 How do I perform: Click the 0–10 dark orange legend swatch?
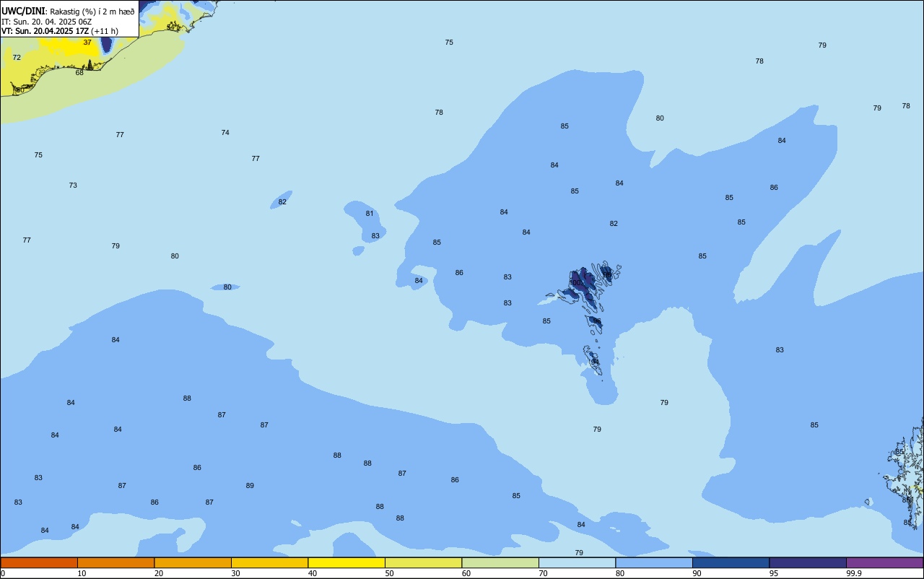pos(39,562)
